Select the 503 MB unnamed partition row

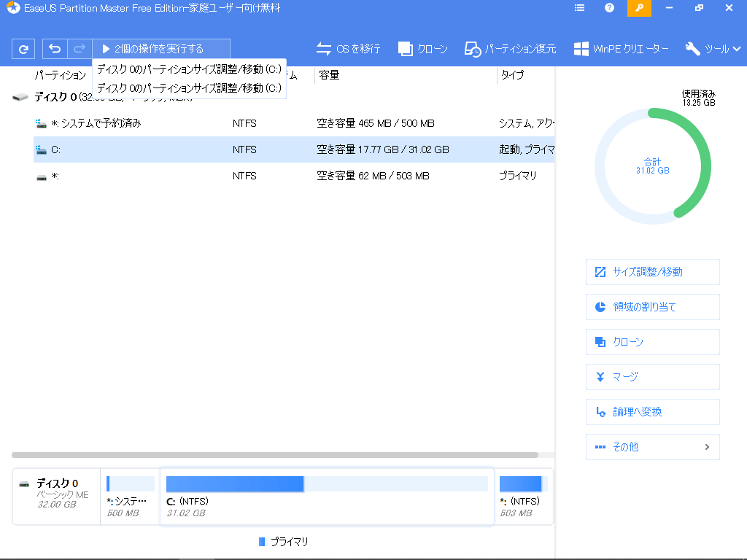click(294, 176)
